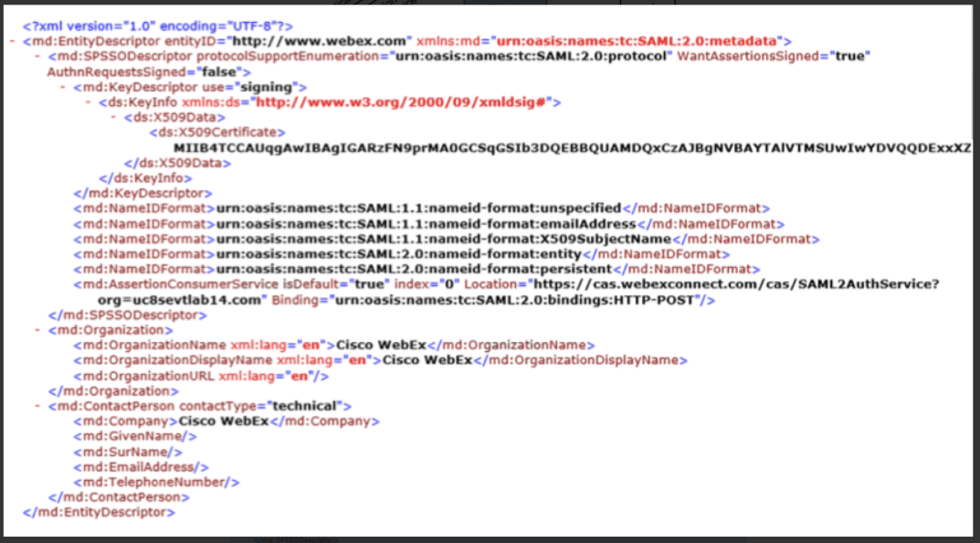Click the nameid-format:entity value

[x=399, y=254]
